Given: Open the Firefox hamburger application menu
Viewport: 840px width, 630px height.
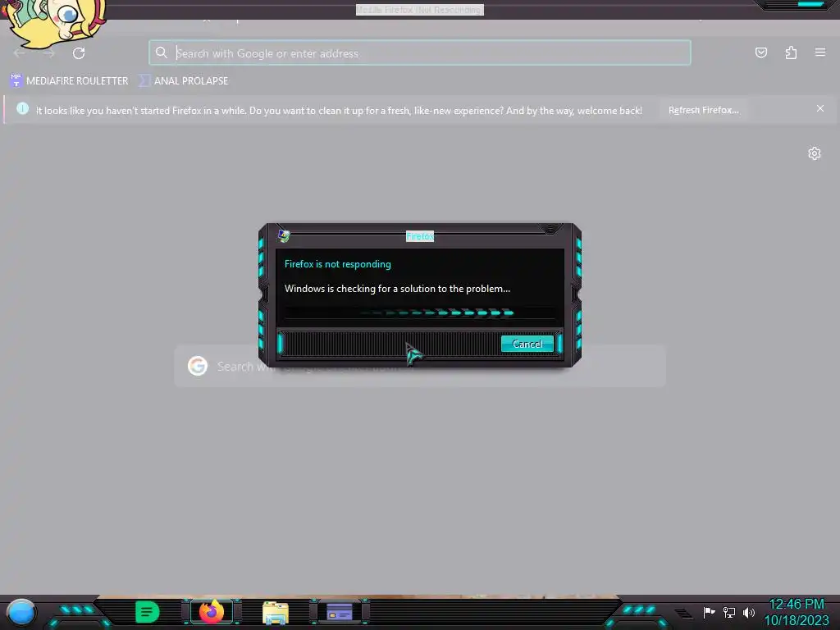Looking at the screenshot, I should [820, 52].
